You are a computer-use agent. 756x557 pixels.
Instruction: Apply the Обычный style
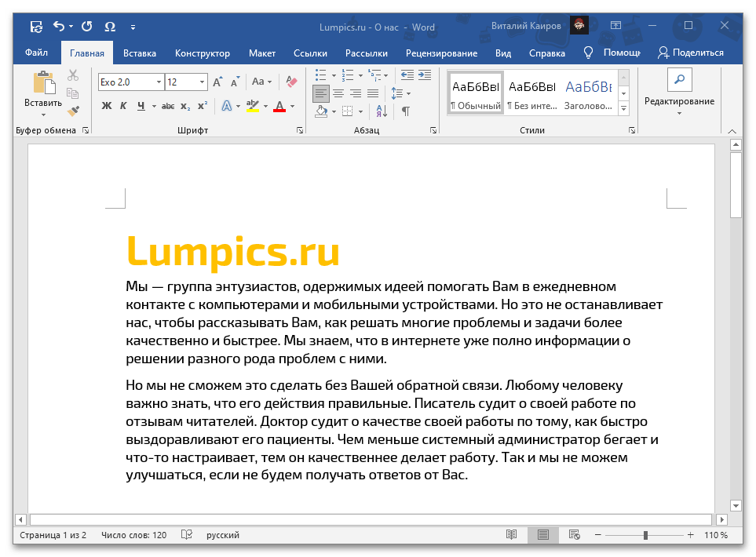click(476, 93)
